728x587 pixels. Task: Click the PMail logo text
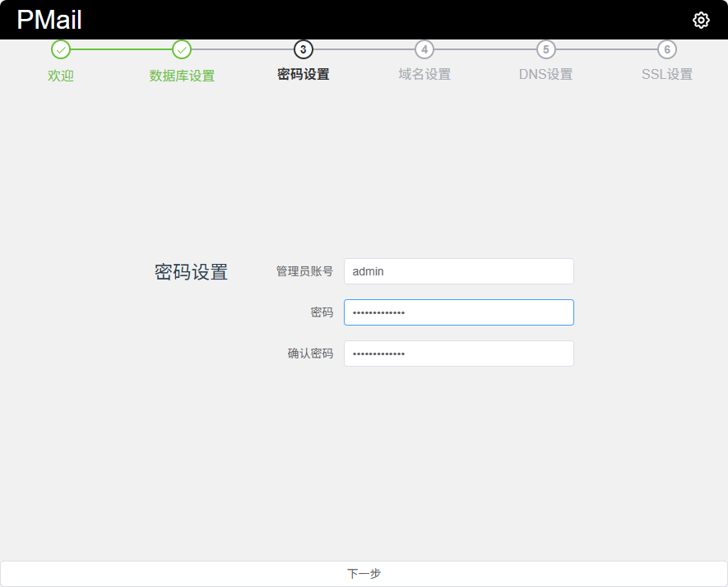(x=49, y=21)
